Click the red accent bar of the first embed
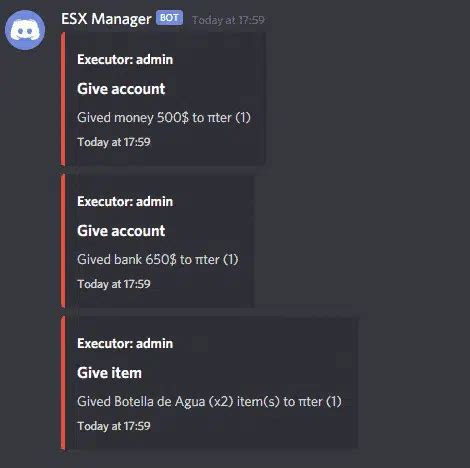The width and height of the screenshot is (470, 468). click(63, 99)
